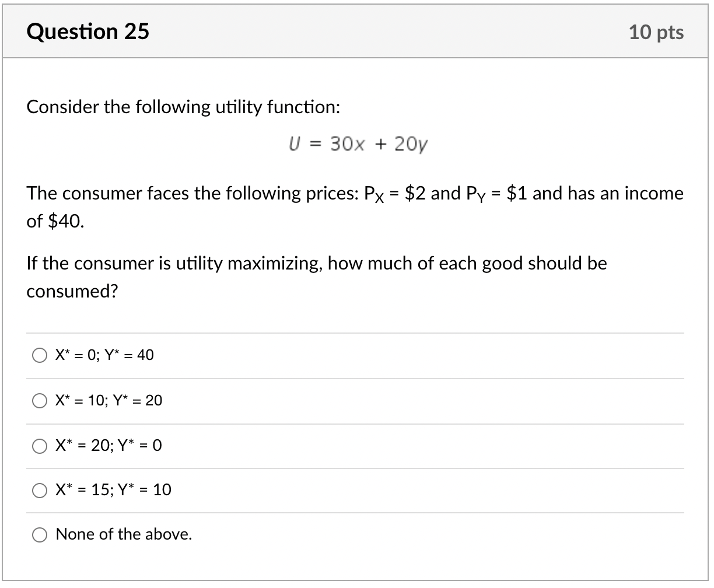
Task: Select the None of the above option
Action: pyautogui.click(x=40, y=534)
